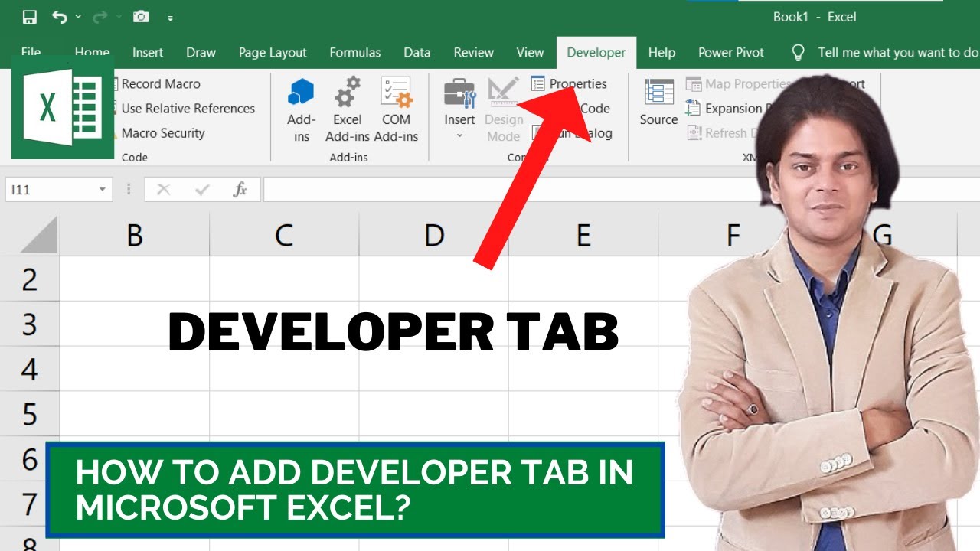Open Customize Quick Access Toolbar dropdown
The height and width of the screenshot is (551, 980).
pyautogui.click(x=170, y=18)
